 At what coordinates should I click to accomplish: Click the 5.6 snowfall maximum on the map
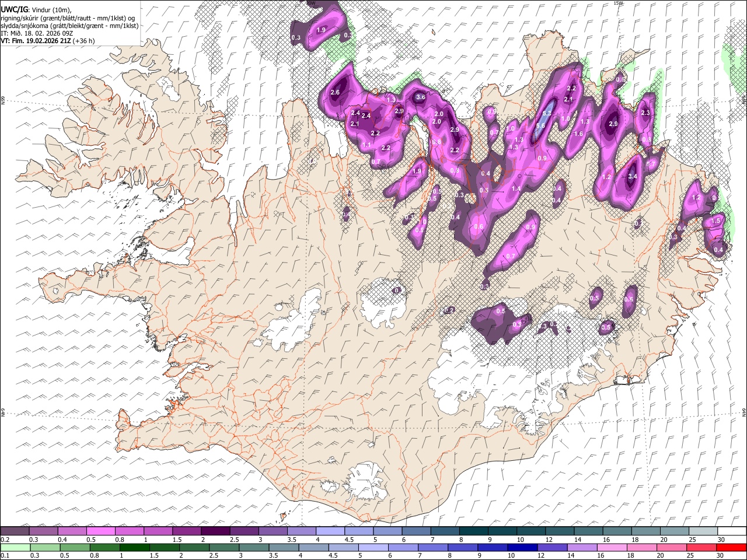pyautogui.click(x=540, y=125)
